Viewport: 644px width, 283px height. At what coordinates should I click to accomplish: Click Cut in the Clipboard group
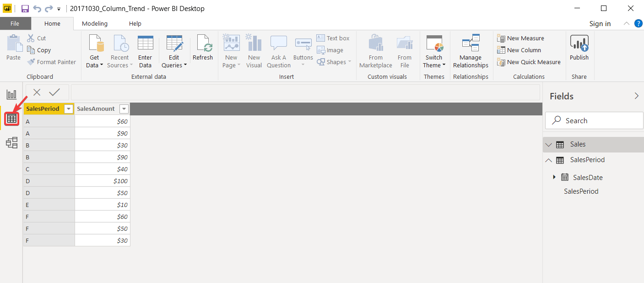pos(37,38)
